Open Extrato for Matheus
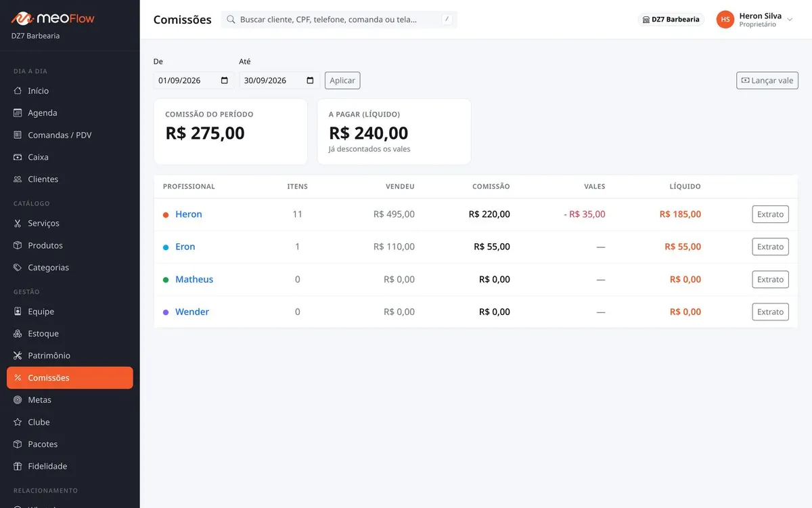This screenshot has width=812, height=508. (770, 279)
